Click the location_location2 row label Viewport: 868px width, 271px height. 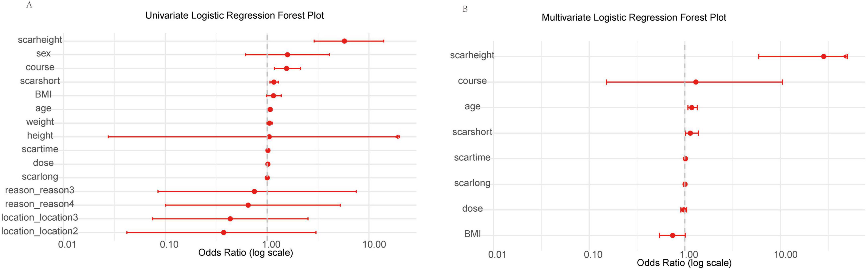click(40, 231)
